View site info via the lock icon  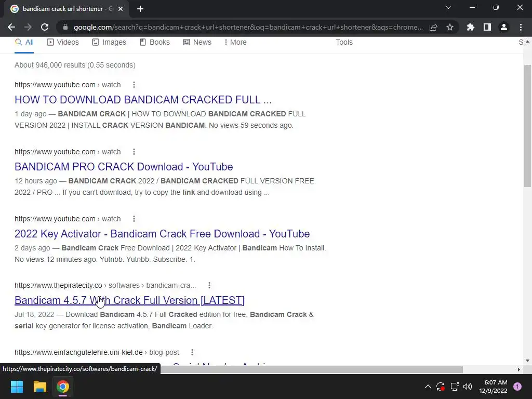(x=65, y=27)
